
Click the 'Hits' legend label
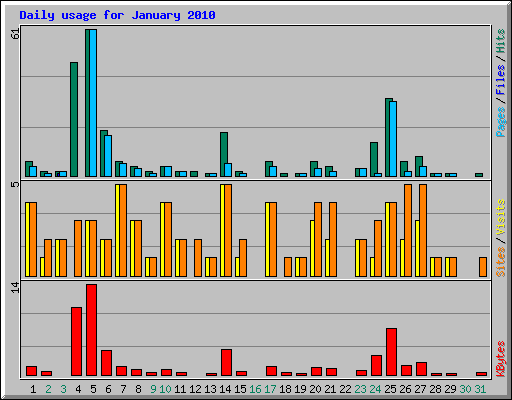[x=500, y=41]
